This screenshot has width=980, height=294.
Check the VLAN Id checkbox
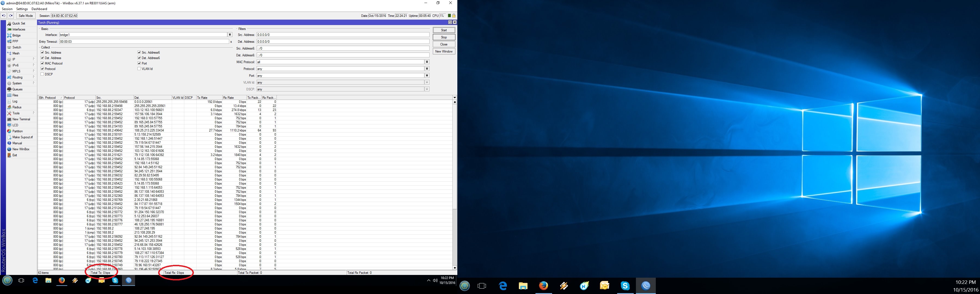pyautogui.click(x=139, y=69)
